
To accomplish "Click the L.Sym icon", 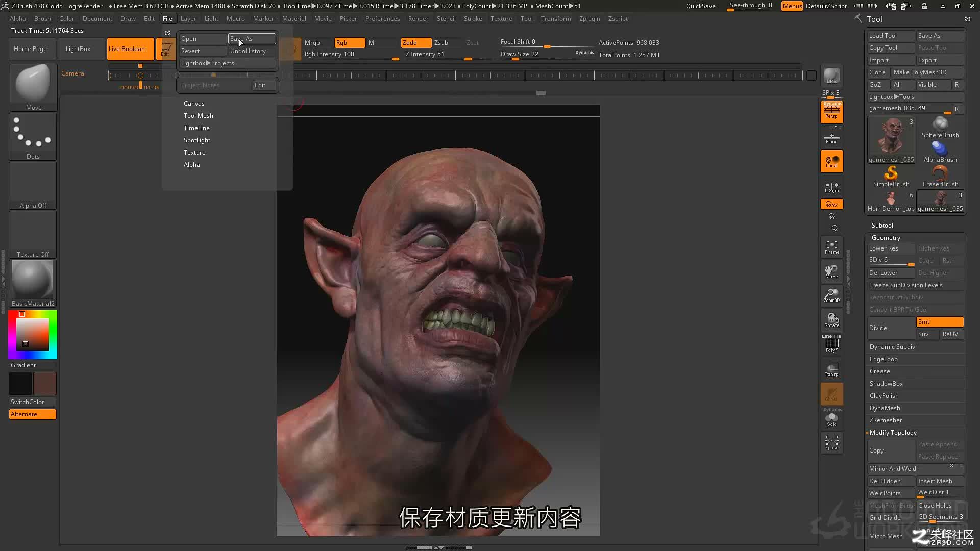I will (831, 187).
